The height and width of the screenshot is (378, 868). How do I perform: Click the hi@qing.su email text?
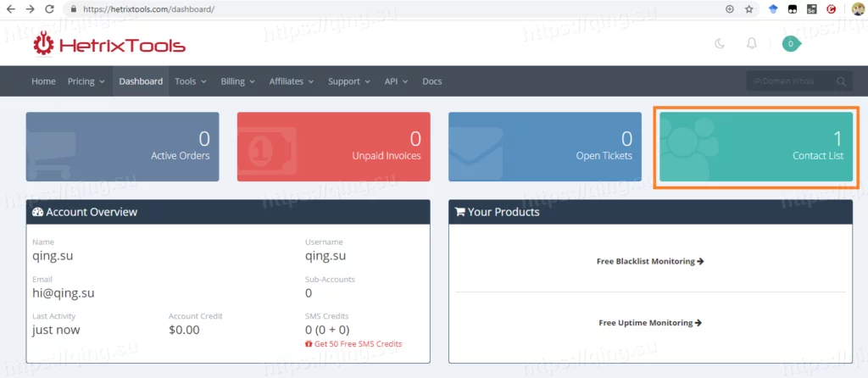[x=63, y=292]
